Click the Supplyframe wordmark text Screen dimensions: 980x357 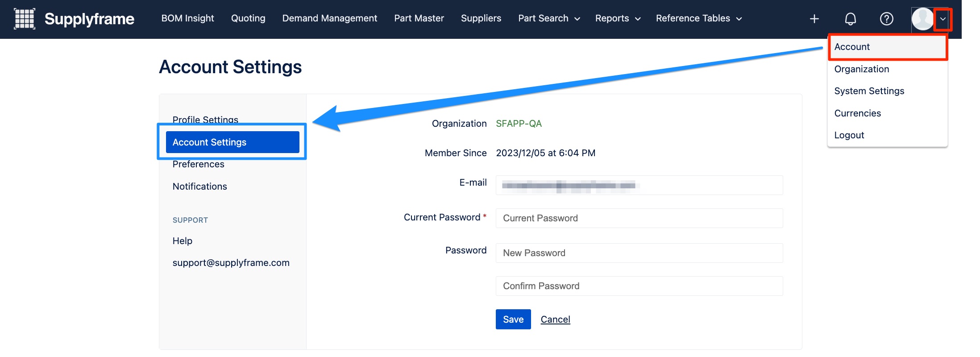89,19
